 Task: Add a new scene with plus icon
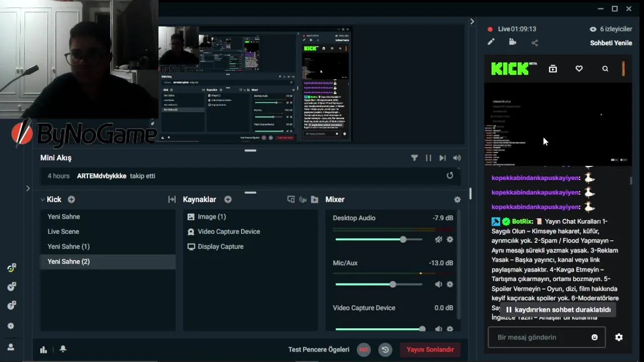coord(71,200)
